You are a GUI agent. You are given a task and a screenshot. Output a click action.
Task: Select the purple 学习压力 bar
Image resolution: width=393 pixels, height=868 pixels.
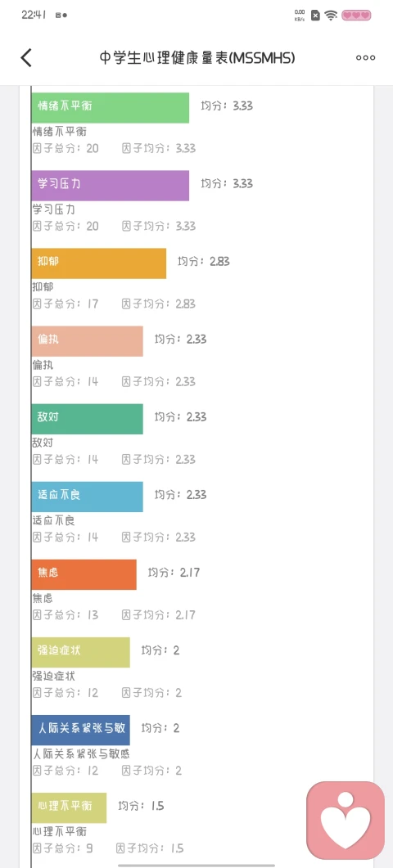(x=111, y=186)
